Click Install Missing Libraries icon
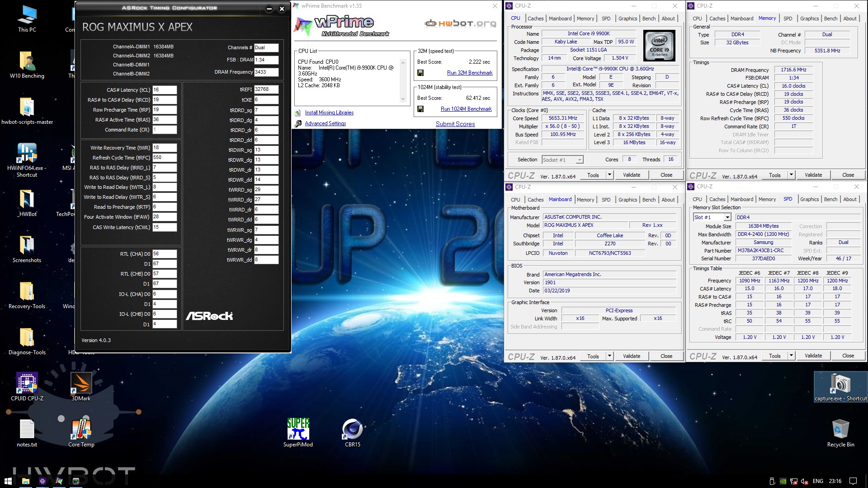This screenshot has width=868, height=488. point(297,113)
